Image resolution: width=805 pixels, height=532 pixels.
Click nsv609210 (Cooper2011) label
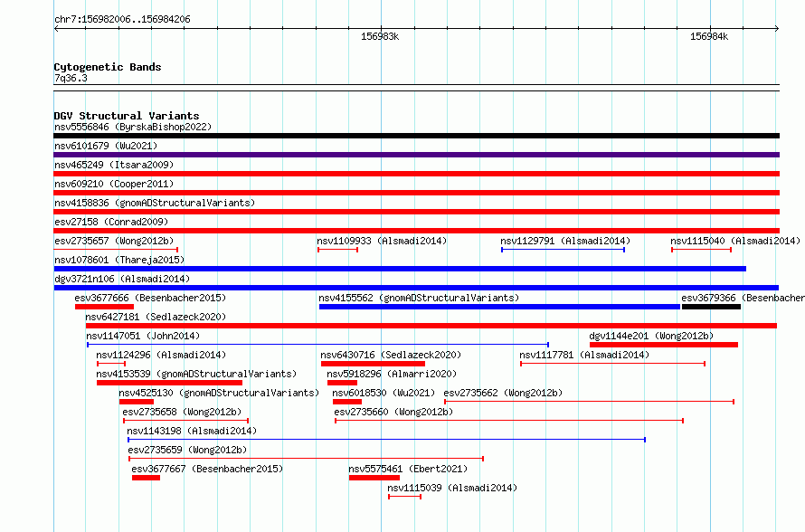114,184
